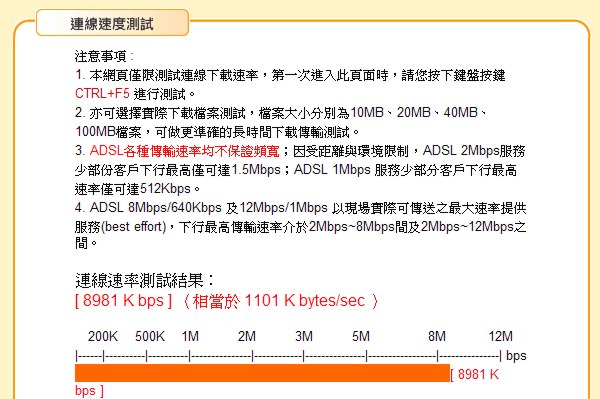This screenshot has width=600, height=399.
Task: Click the 連線速度測試 title tab
Action: [112, 23]
